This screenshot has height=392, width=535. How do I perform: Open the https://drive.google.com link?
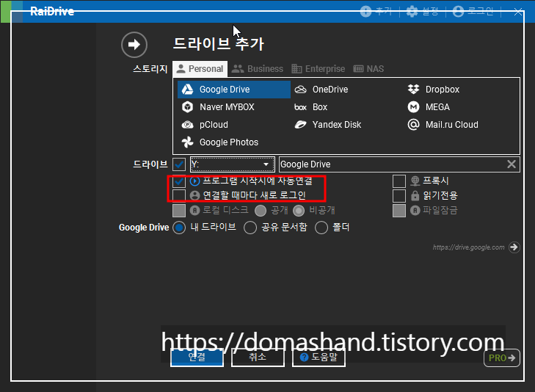click(x=468, y=247)
